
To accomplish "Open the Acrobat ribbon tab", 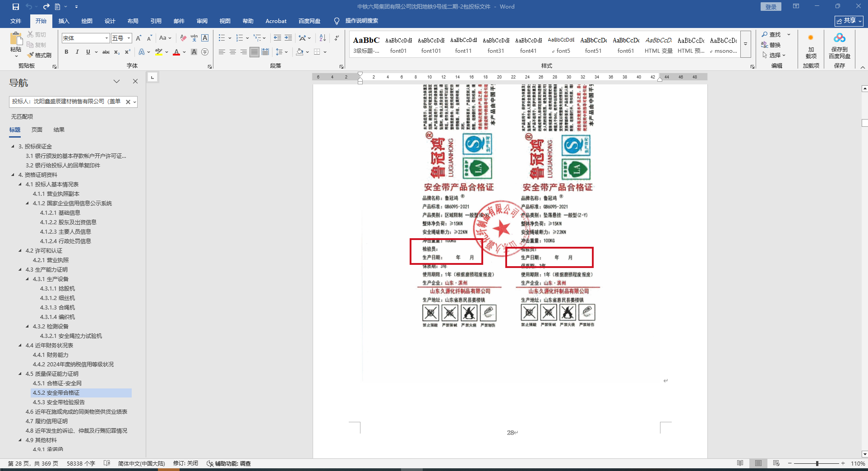I will [x=276, y=21].
